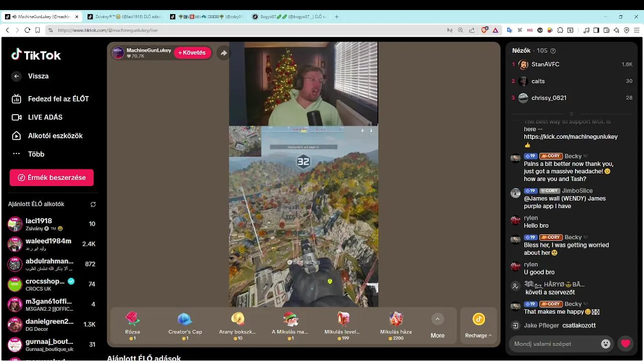Click JimboSlice username in chat
644x362 pixels.
(577, 191)
